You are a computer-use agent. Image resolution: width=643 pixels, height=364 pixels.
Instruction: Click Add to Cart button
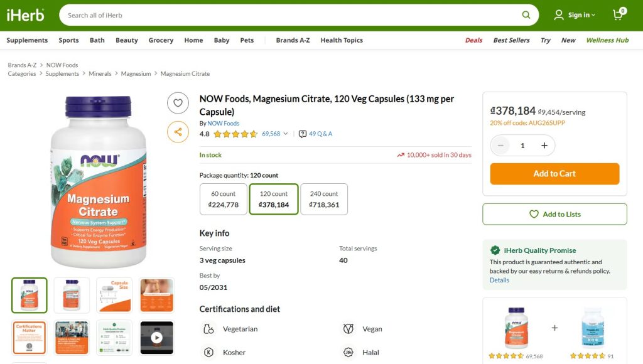[x=554, y=174]
